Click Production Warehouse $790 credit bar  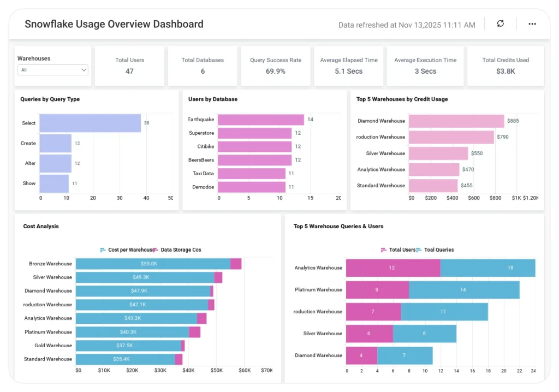(451, 137)
